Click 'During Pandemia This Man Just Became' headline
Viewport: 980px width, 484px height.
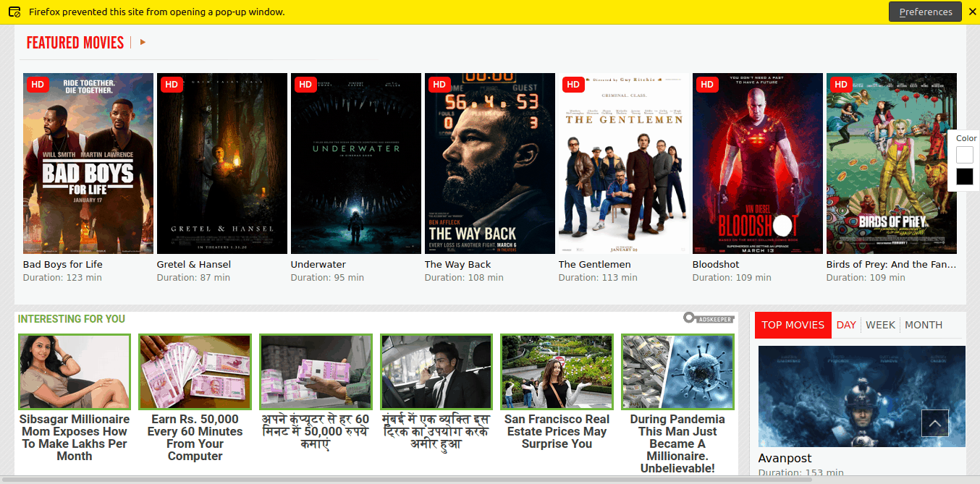[x=677, y=443]
